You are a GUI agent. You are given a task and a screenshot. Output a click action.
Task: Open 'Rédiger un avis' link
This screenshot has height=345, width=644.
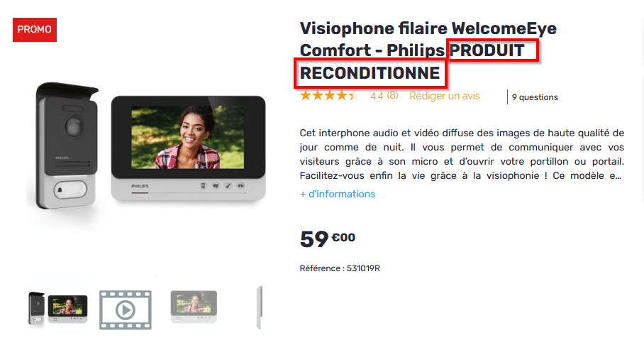[445, 96]
